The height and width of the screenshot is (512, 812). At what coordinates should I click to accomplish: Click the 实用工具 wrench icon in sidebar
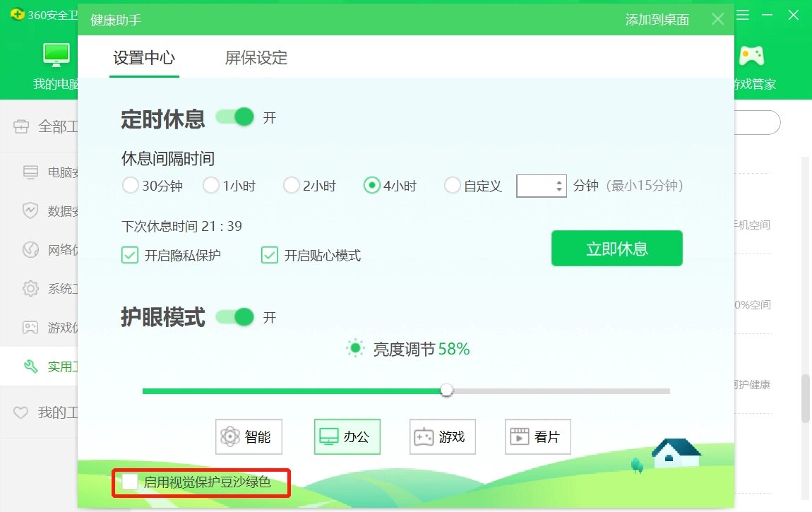[x=30, y=366]
